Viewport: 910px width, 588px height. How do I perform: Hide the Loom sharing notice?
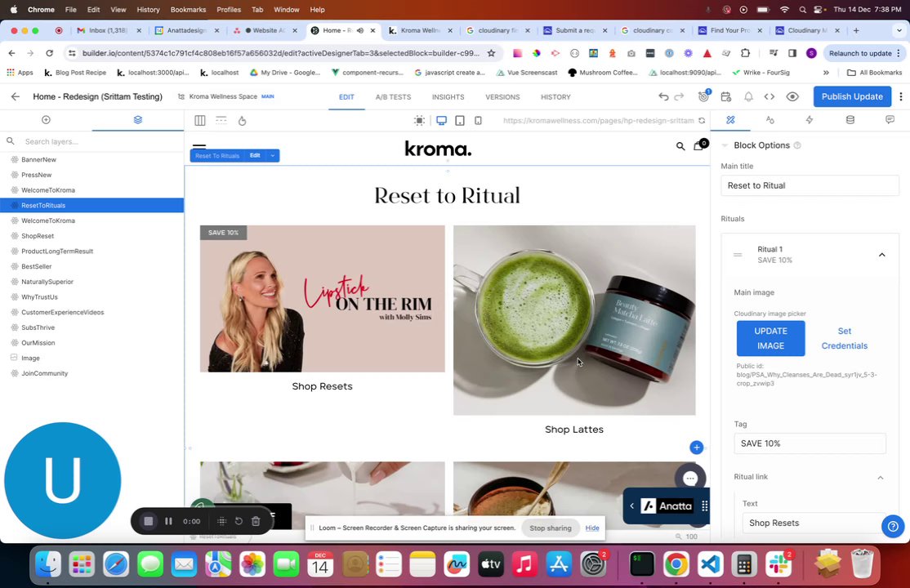click(592, 528)
